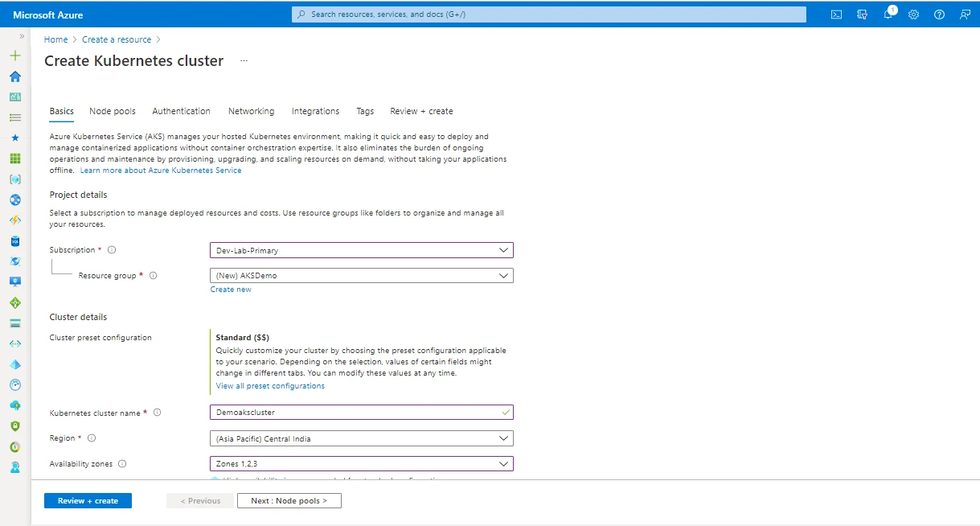Screen dimensions: 980x526
Task: Open the Dashboard icon in the sidebar
Action: (x=14, y=97)
